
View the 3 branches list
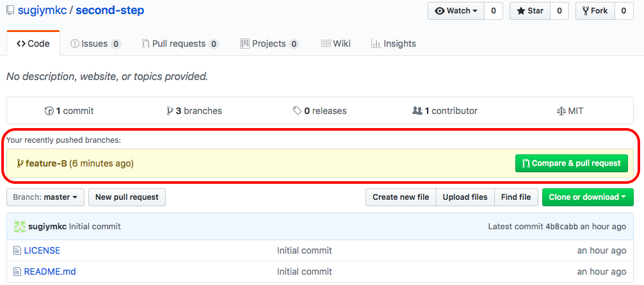click(x=194, y=111)
